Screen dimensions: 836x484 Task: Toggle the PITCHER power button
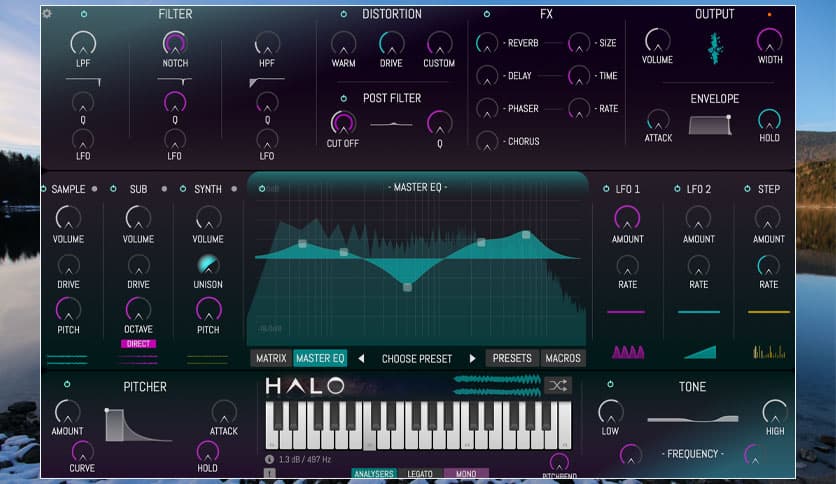(67, 384)
